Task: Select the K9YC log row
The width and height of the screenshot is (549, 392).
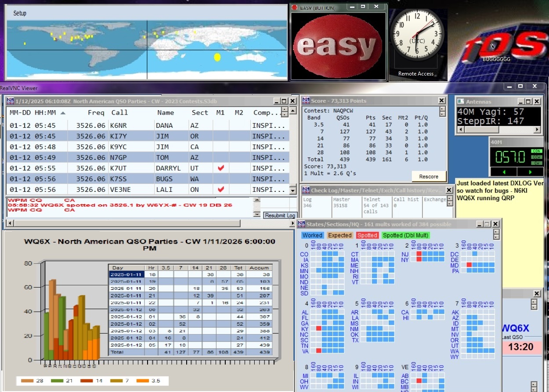Action: point(147,147)
